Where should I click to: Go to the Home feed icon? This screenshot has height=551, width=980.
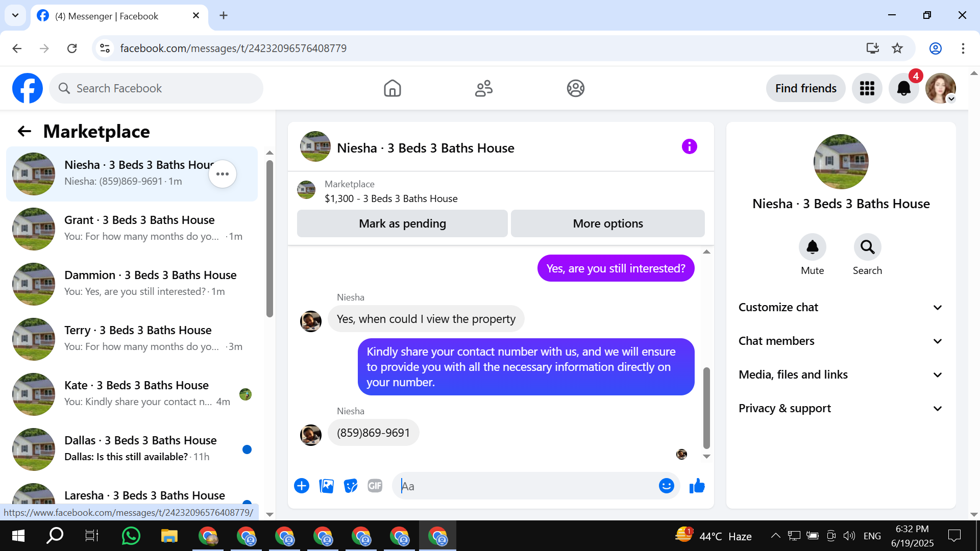click(392, 88)
